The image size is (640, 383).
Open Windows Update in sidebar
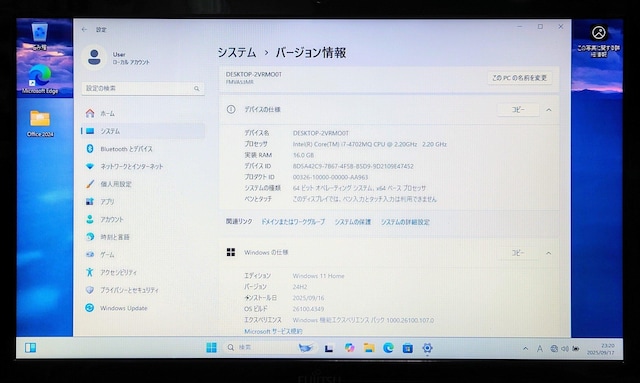143,308
